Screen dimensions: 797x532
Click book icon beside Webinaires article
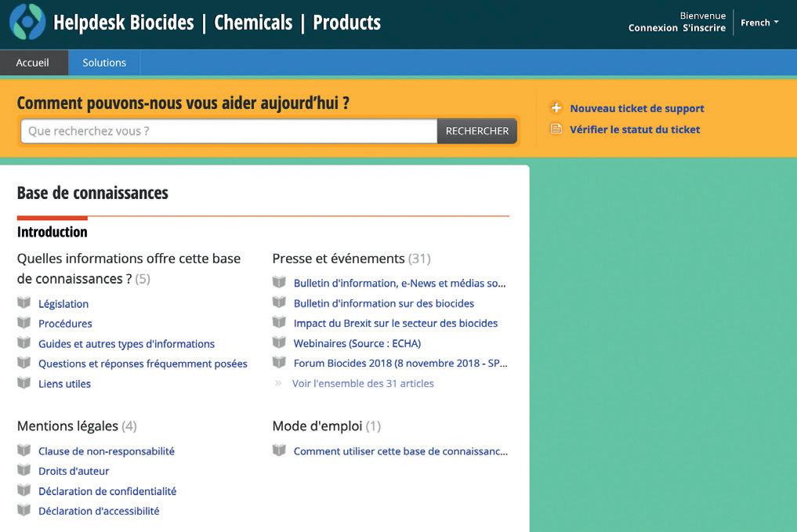pos(279,342)
